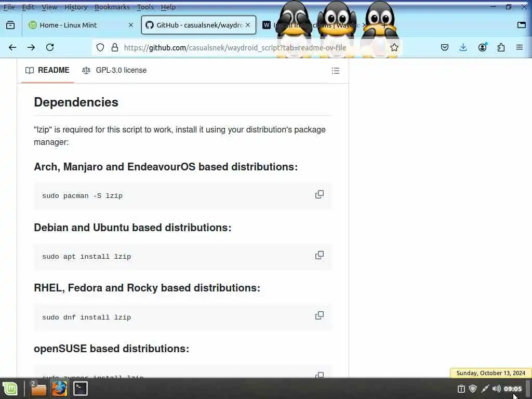Copy the 'sudo pacman -S lzip' command
The image size is (532, 399).
click(x=320, y=194)
